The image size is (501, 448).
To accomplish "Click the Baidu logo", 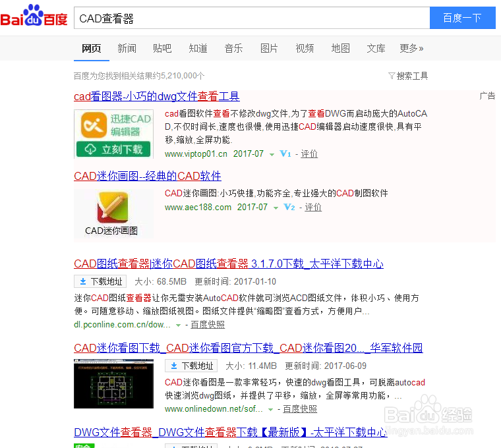I will point(34,16).
